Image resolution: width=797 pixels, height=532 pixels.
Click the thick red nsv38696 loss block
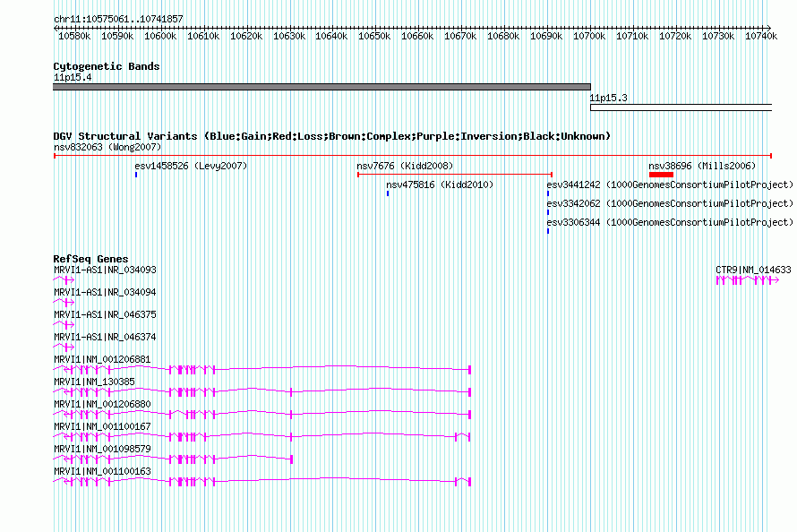coord(661,175)
